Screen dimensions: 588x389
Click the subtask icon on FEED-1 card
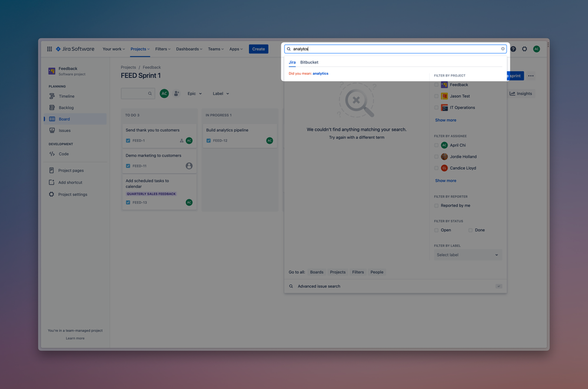[x=181, y=141]
